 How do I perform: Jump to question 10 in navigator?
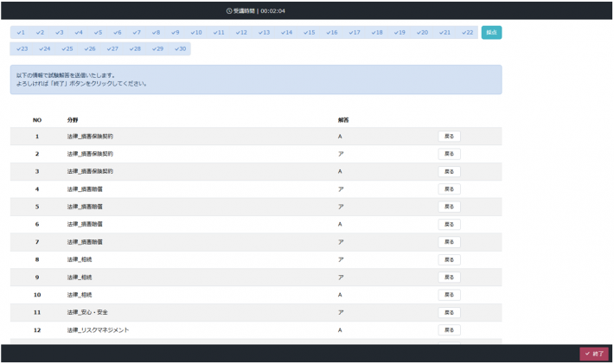196,33
